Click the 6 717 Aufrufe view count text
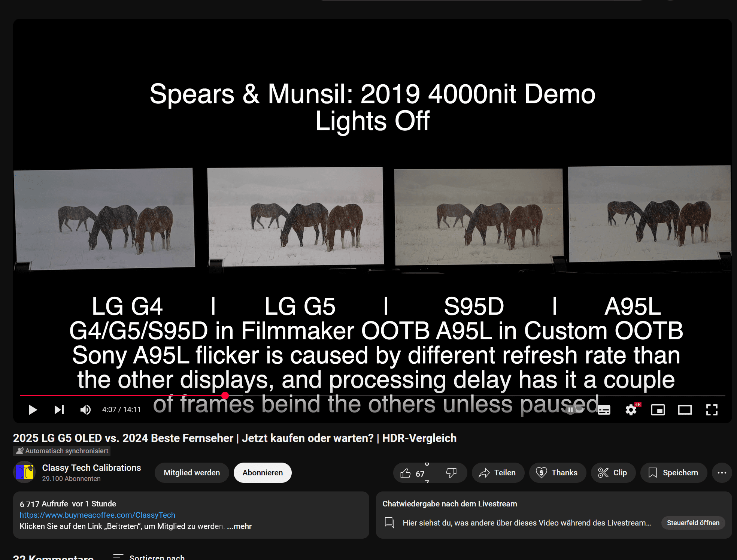The width and height of the screenshot is (737, 560). tap(44, 504)
